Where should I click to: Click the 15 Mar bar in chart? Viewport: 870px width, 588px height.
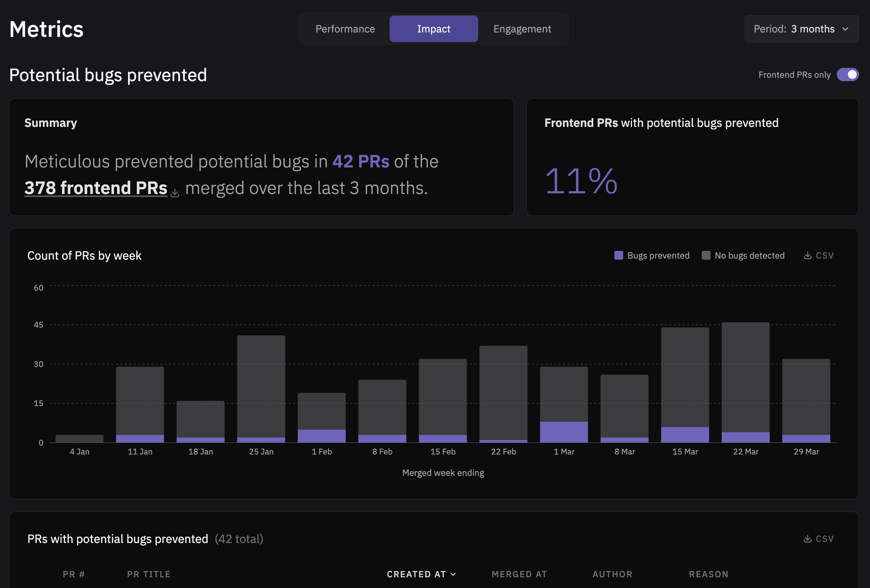coord(685,385)
